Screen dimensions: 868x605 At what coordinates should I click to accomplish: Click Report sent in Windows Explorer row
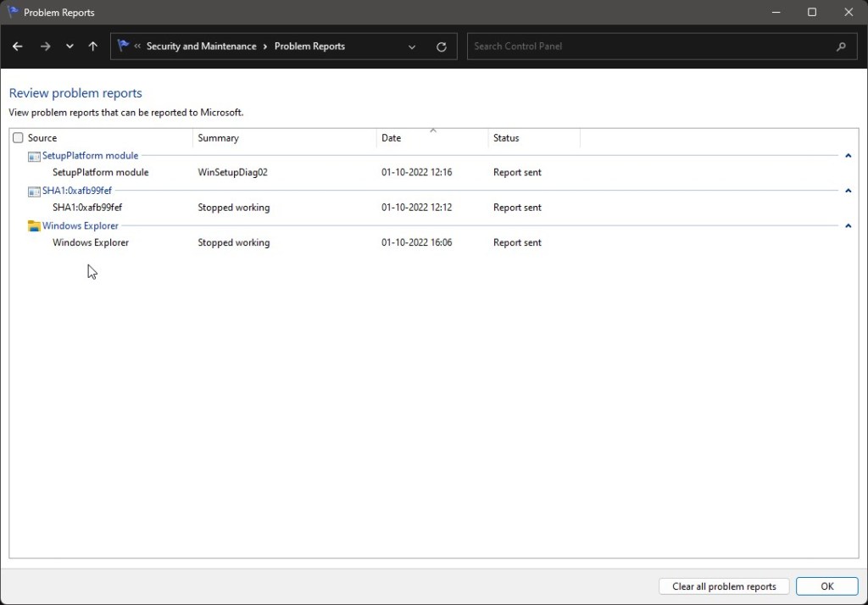(x=517, y=242)
